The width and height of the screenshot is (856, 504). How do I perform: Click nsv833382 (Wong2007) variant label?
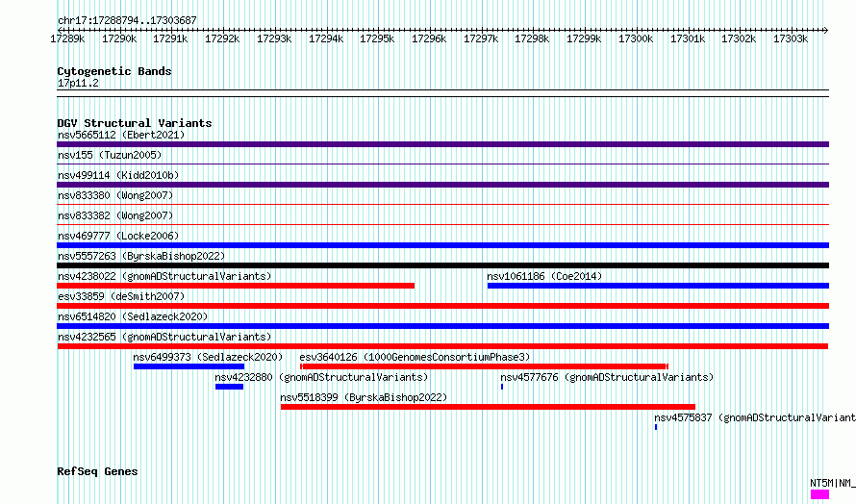click(x=115, y=215)
